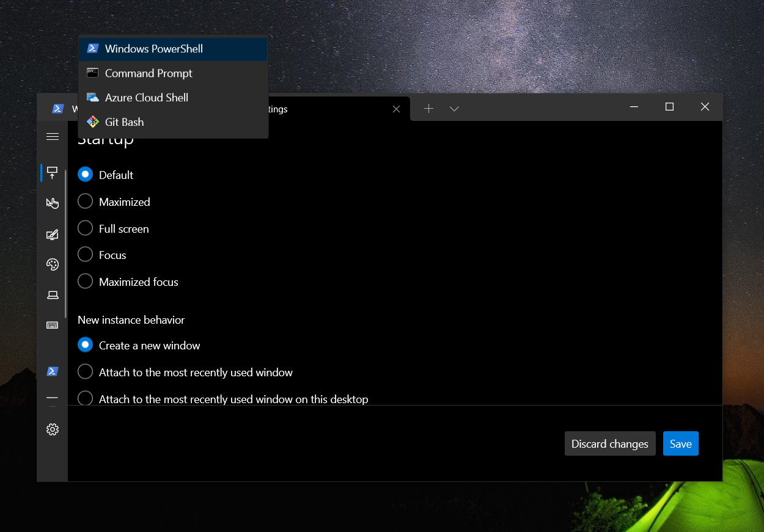
Task: Choose Azure Cloud Shell from dropdown list
Action: tap(174, 98)
